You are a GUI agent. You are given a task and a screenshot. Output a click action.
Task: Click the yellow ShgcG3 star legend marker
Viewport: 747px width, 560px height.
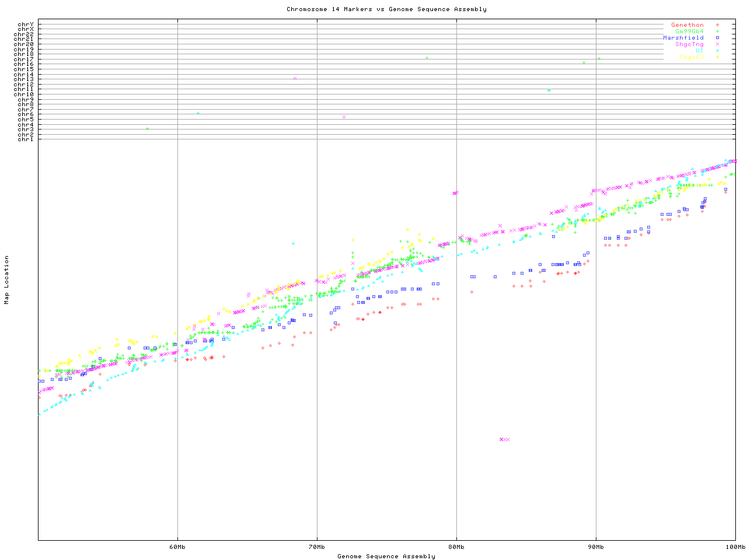(717, 57)
